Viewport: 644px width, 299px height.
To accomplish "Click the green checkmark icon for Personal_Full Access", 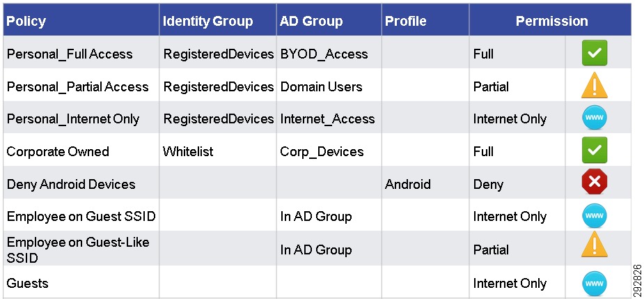I will point(595,53).
